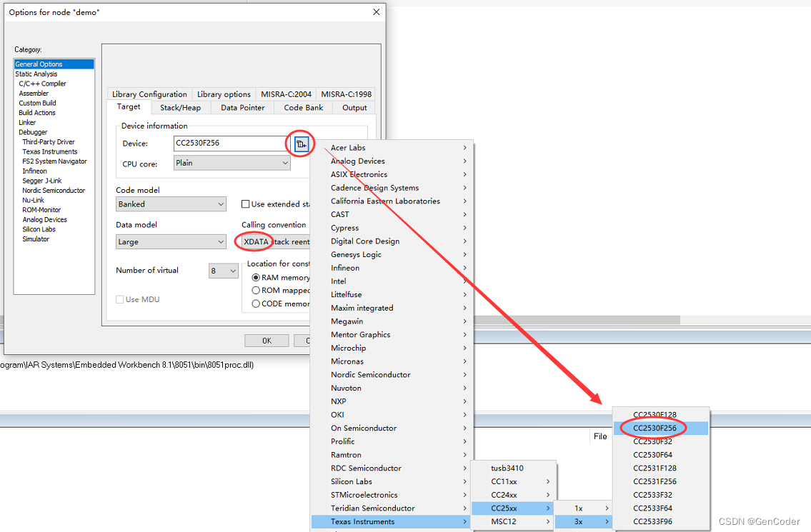The image size is (811, 532).
Task: Select device CC2533F96
Action: [660, 522]
